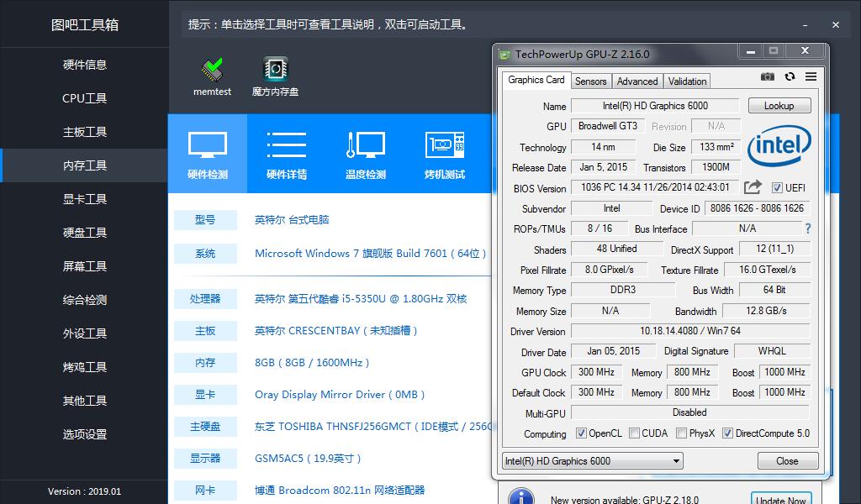
Task: Refresh GPU-Z info with the refresh icon
Action: [790, 76]
